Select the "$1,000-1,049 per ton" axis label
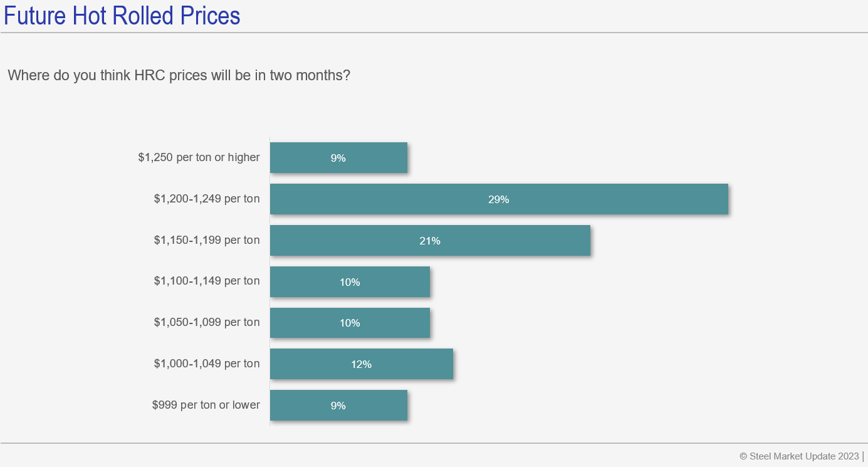The height and width of the screenshot is (467, 868). (207, 364)
